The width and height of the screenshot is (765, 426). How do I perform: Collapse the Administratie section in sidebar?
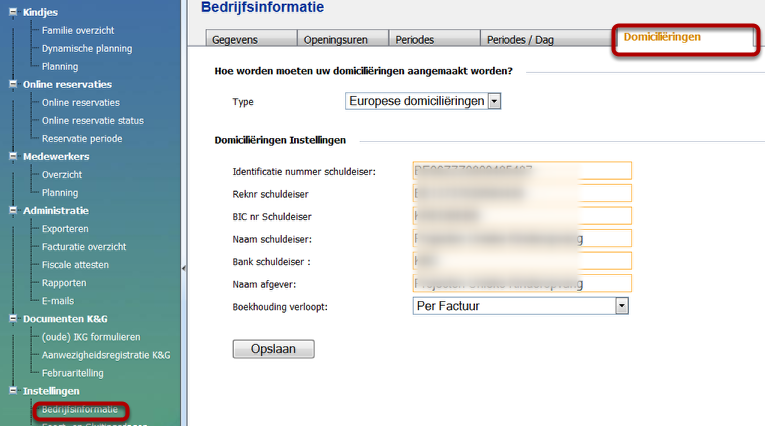[12, 210]
